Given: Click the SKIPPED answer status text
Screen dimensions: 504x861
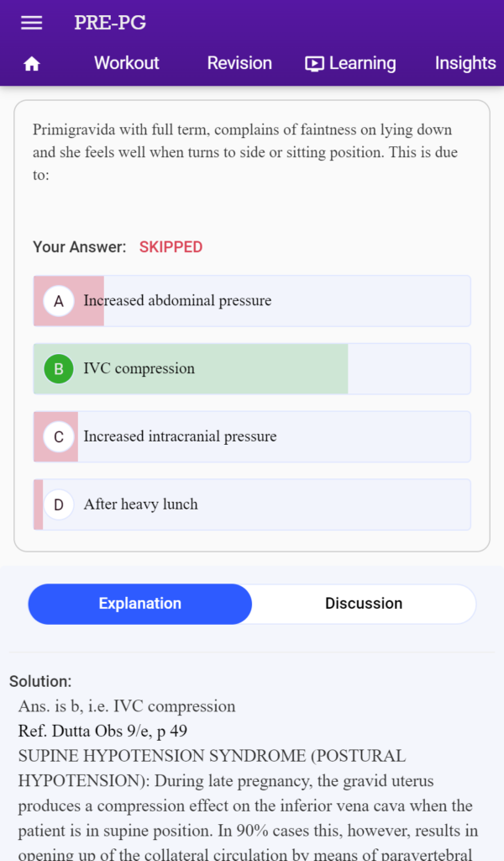Looking at the screenshot, I should point(171,247).
